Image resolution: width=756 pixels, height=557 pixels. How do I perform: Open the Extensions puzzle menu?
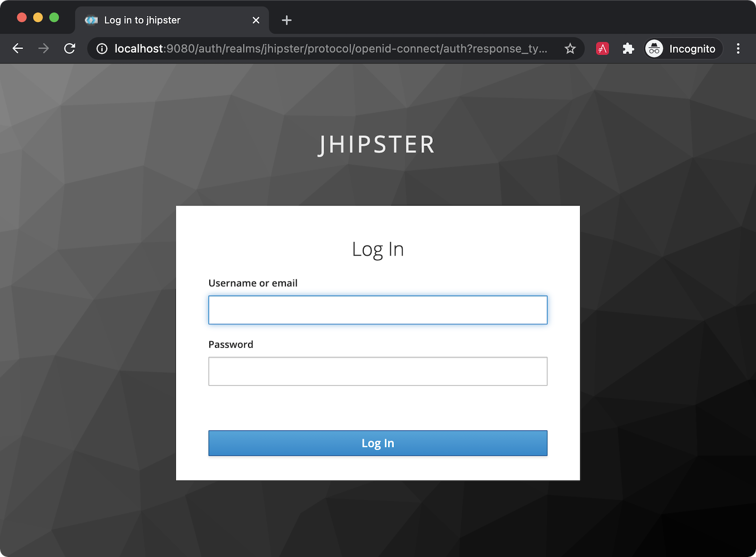pos(628,49)
